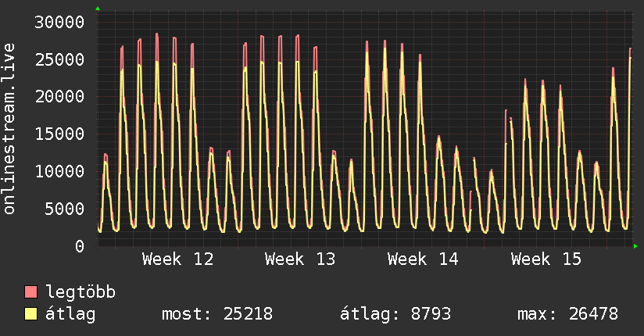644x336 pixels.
Task: Click the Week 13 axis label
Action: pyautogui.click(x=300, y=259)
